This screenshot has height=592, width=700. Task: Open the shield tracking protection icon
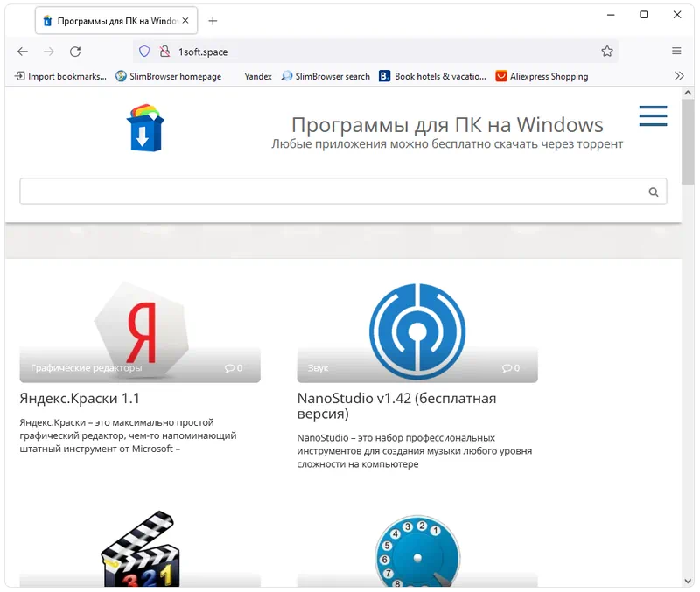click(x=144, y=52)
